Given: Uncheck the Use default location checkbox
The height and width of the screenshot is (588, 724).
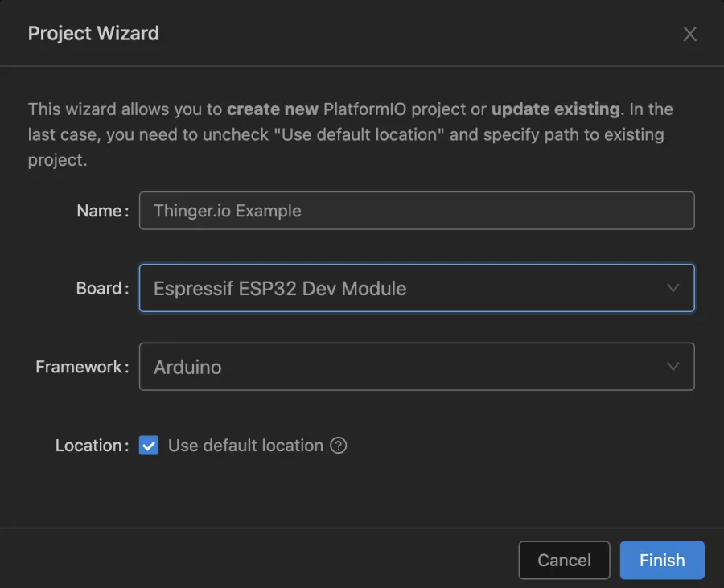Looking at the screenshot, I should point(149,446).
